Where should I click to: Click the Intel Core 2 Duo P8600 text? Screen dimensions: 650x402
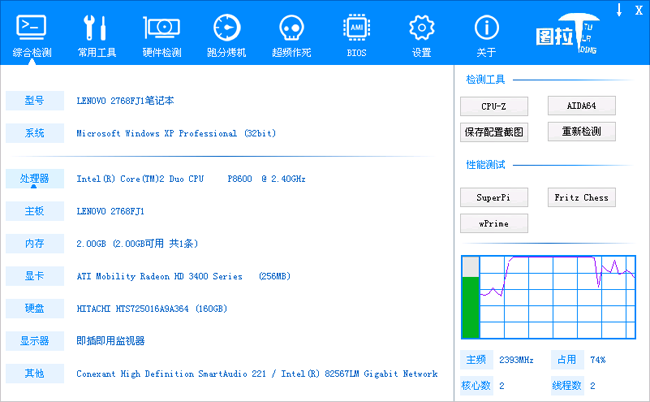[191, 179]
